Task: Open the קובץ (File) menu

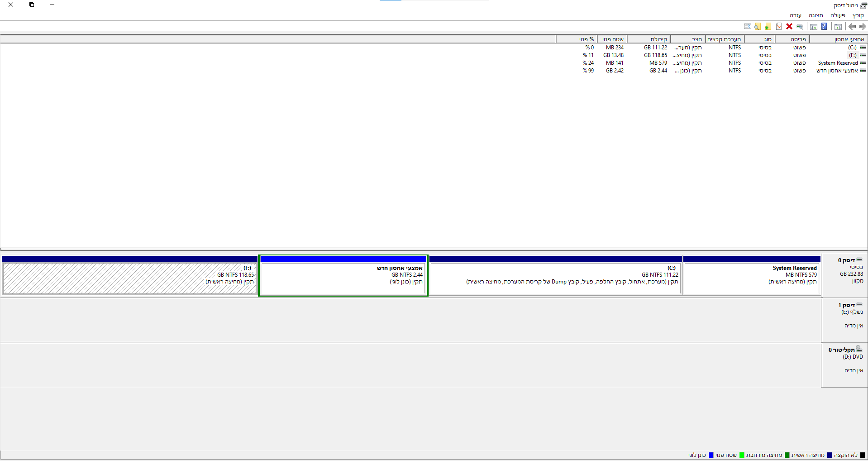Action: tap(858, 15)
